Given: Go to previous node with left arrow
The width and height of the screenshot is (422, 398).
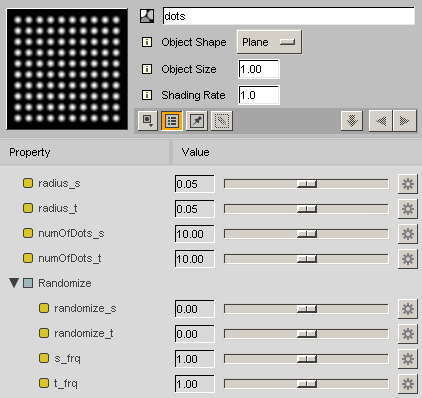Looking at the screenshot, I should 381,121.
